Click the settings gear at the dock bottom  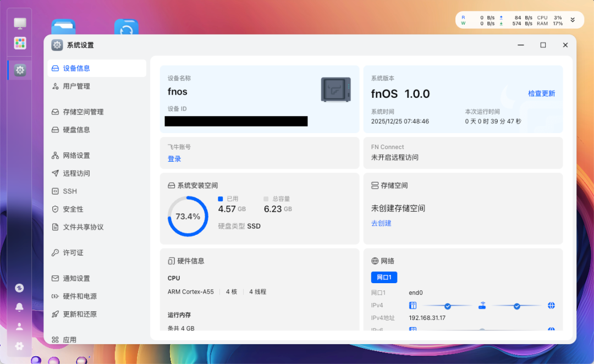(19, 346)
